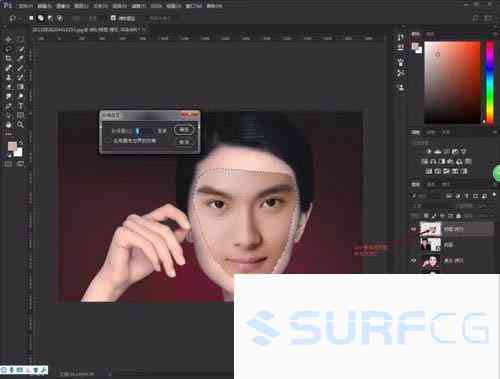Toggle Lock all for the layer
This screenshot has width=500, height=379.
point(459,216)
